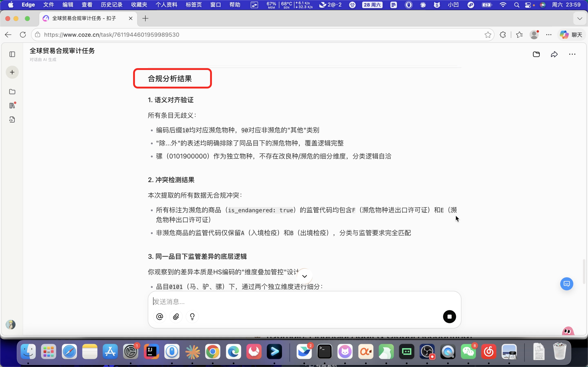Focus the 发送消息 message input field
The image size is (588, 367).
(x=304, y=301)
